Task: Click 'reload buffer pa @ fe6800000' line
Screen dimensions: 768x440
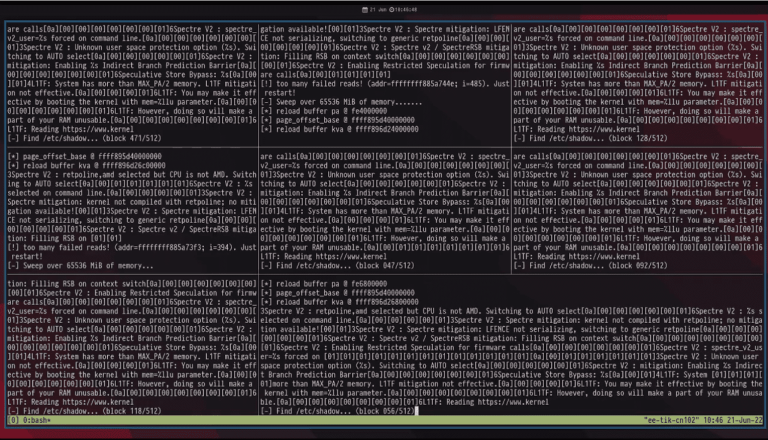Action: 323,284
